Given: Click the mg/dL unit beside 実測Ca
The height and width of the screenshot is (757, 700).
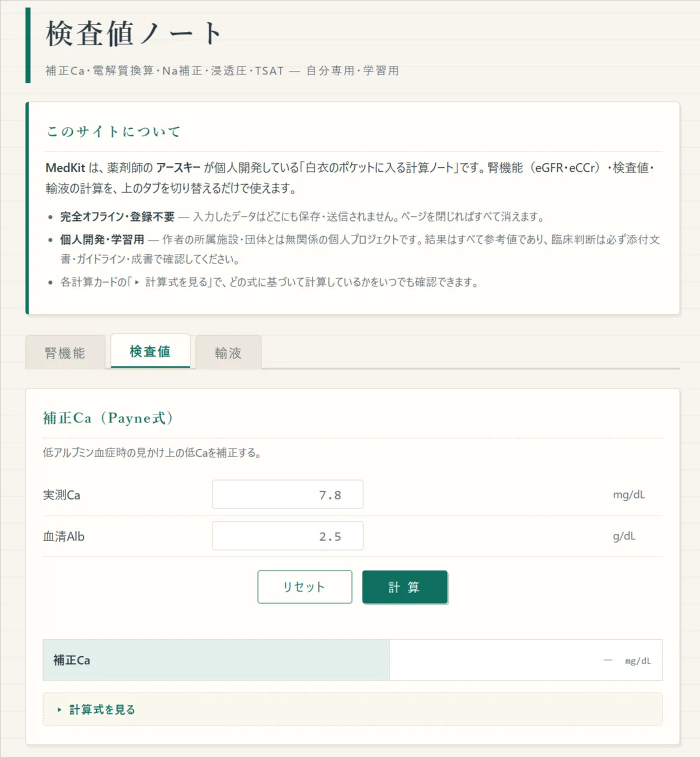Looking at the screenshot, I should (629, 495).
